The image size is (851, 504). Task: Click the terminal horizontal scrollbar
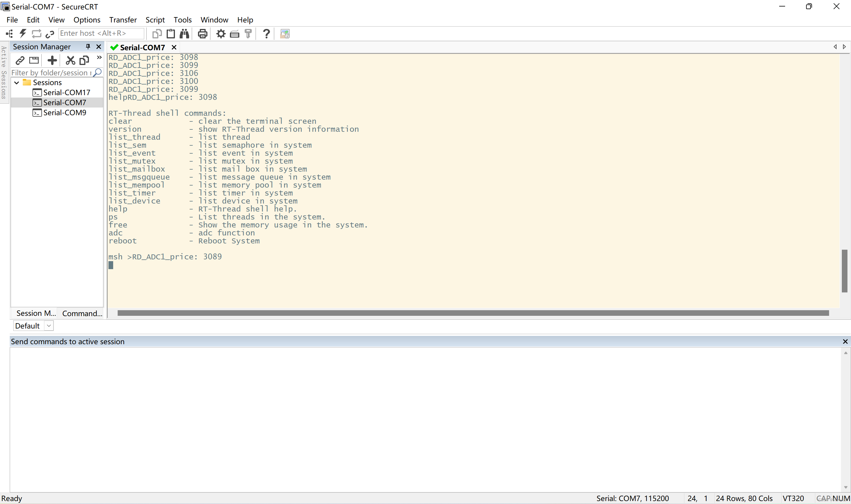coord(473,313)
